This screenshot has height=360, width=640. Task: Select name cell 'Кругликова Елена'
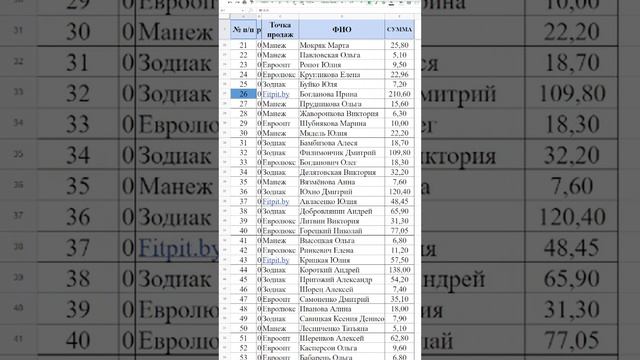point(342,74)
